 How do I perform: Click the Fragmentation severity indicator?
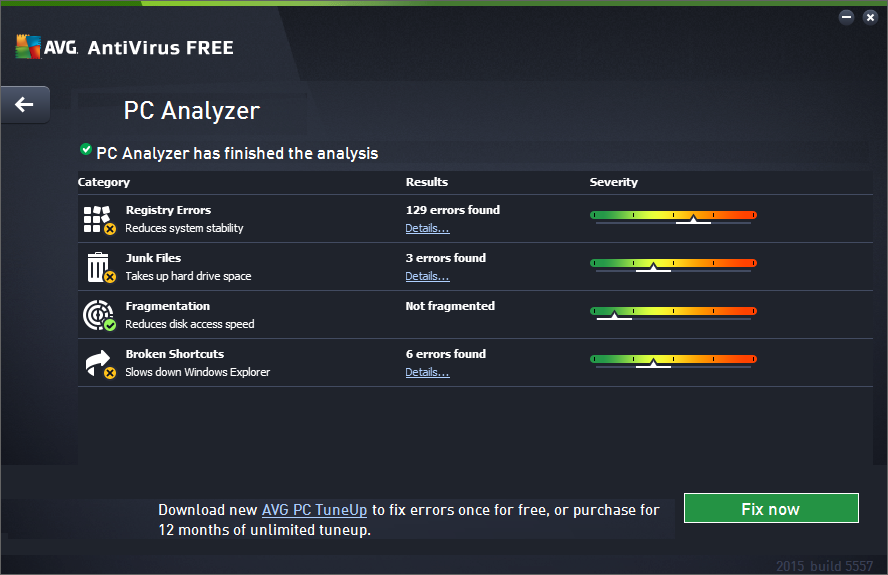pos(673,311)
